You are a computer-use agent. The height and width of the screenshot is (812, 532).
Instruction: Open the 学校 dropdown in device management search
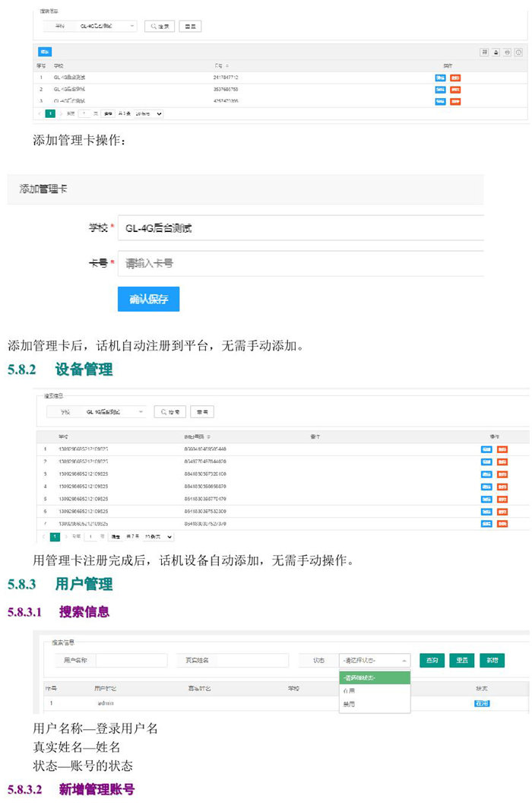tap(114, 411)
